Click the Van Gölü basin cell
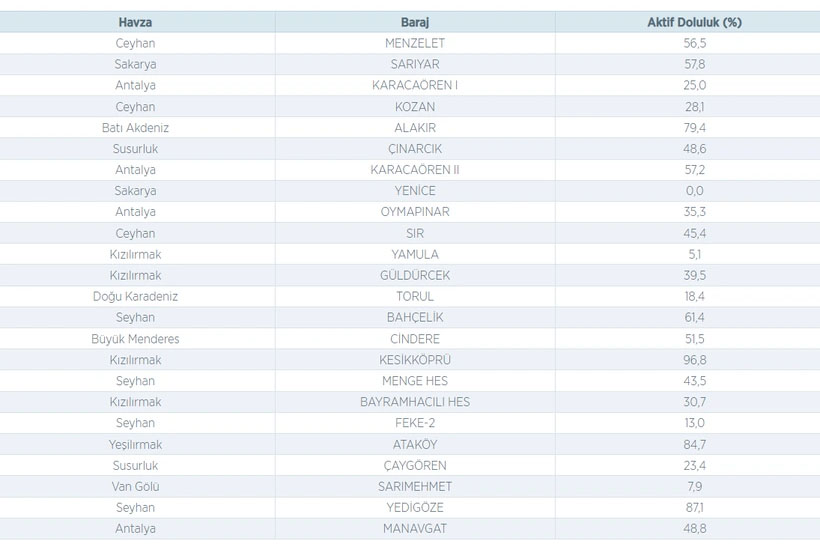820x545 pixels. (135, 486)
